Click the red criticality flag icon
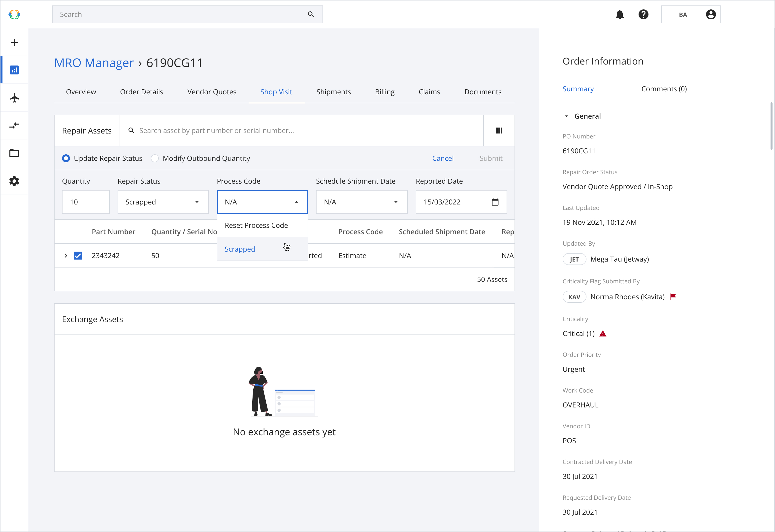The image size is (775, 532). (x=673, y=297)
